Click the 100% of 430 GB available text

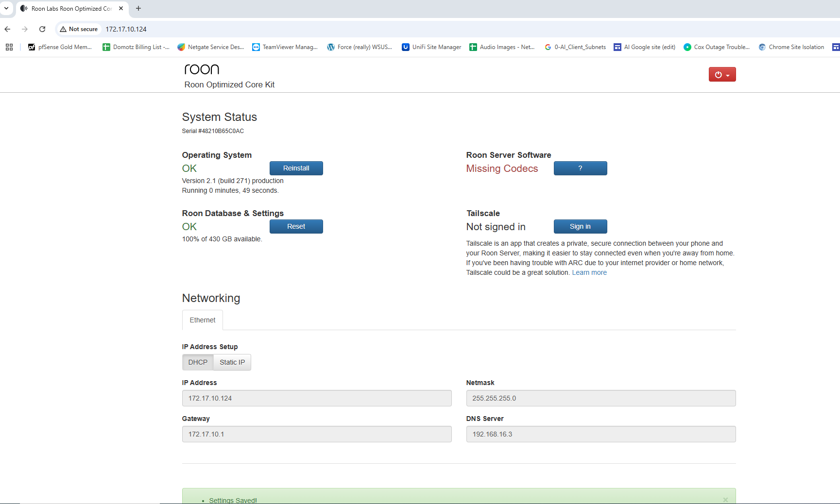point(222,239)
